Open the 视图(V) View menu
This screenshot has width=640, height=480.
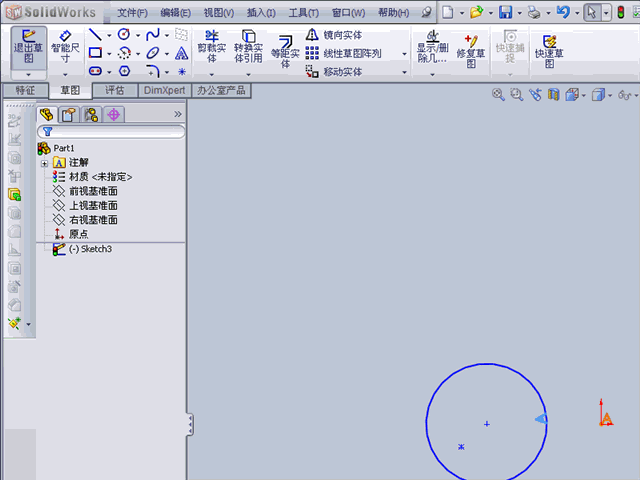[219, 13]
